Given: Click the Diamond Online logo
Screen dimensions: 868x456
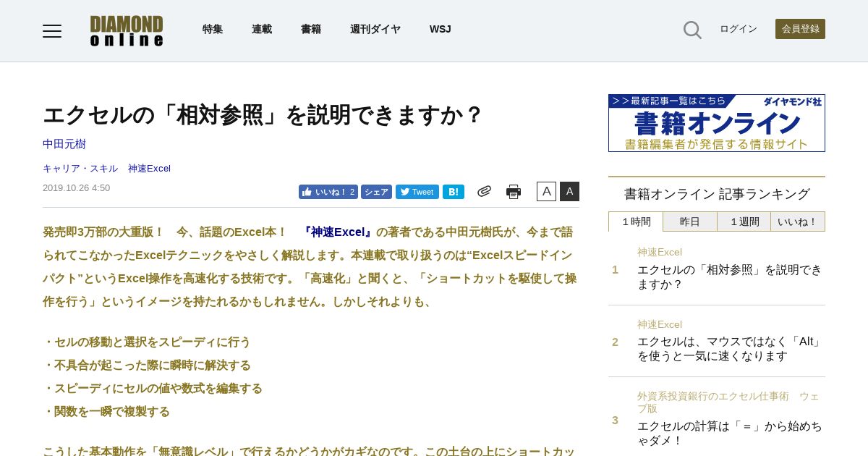Looking at the screenshot, I should 127,30.
